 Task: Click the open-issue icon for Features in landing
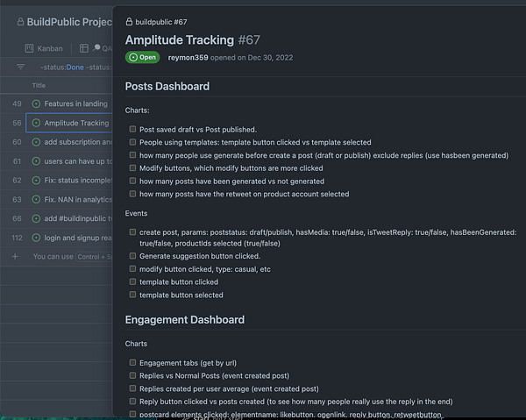coord(37,103)
